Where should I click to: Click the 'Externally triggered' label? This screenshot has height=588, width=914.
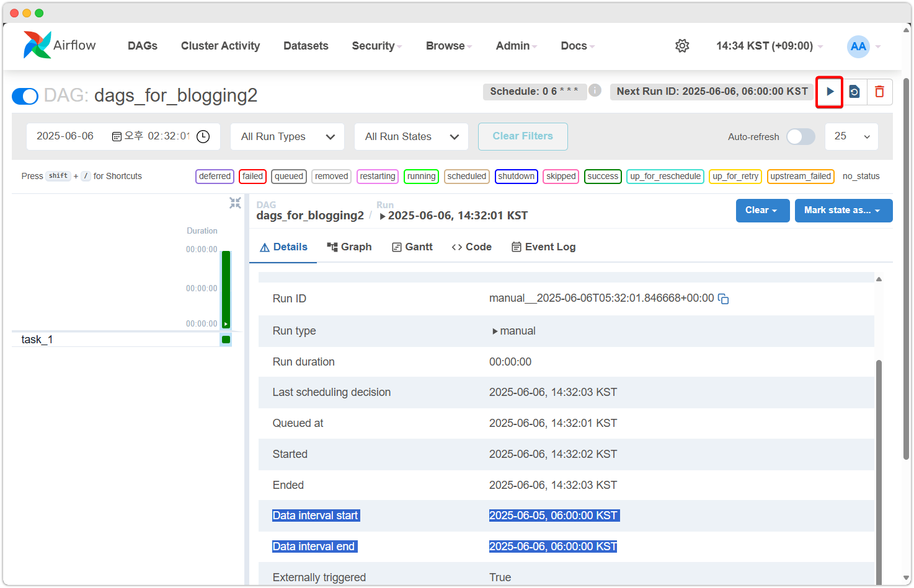pos(319,577)
